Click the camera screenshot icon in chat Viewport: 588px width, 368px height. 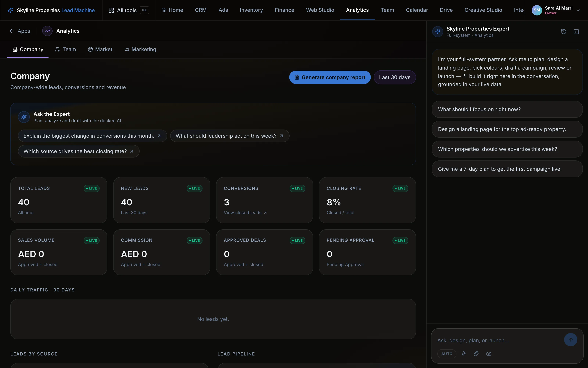(489, 354)
